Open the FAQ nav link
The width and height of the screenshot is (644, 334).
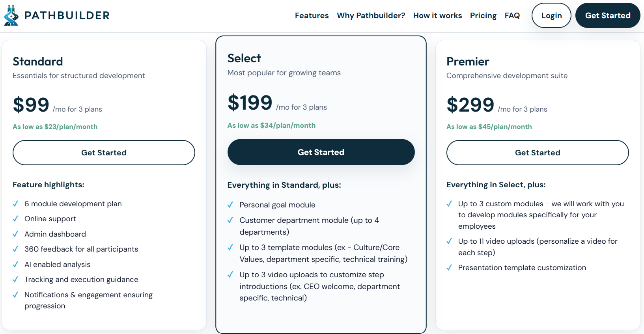pyautogui.click(x=512, y=15)
